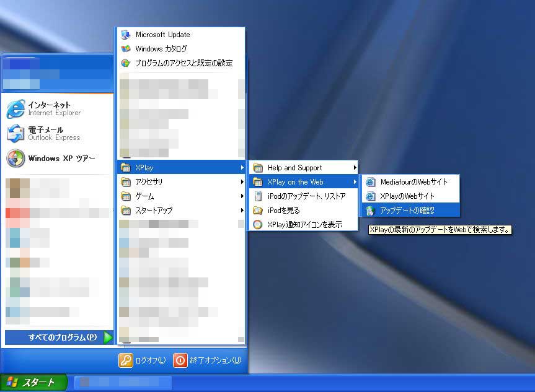Open MediafourのWebサイト link
Screen dimensions: 535x392
411,182
